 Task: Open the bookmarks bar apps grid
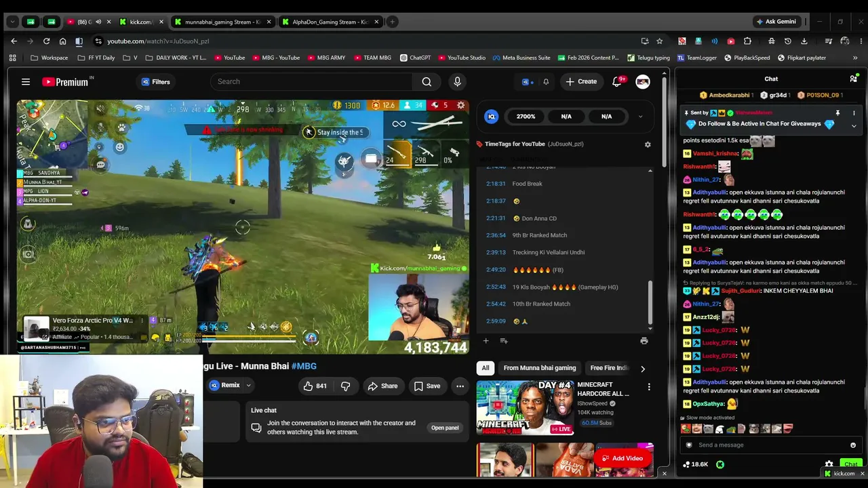click(12, 58)
